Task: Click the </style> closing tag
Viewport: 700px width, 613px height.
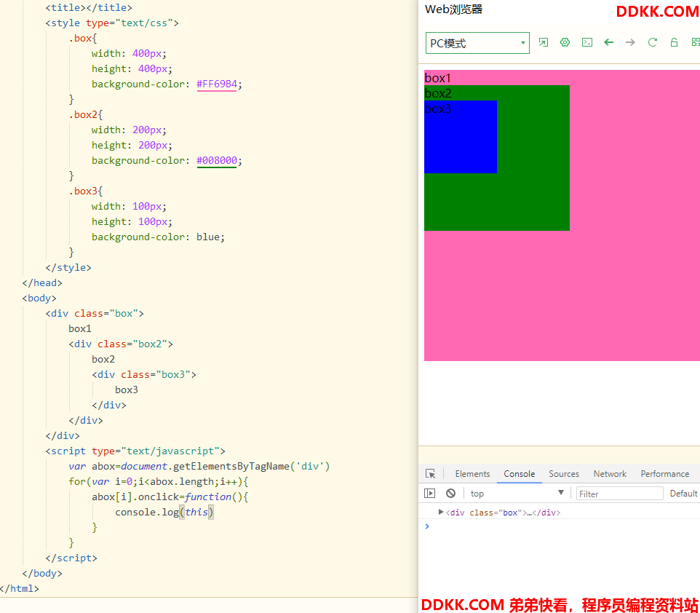Action: click(68, 268)
